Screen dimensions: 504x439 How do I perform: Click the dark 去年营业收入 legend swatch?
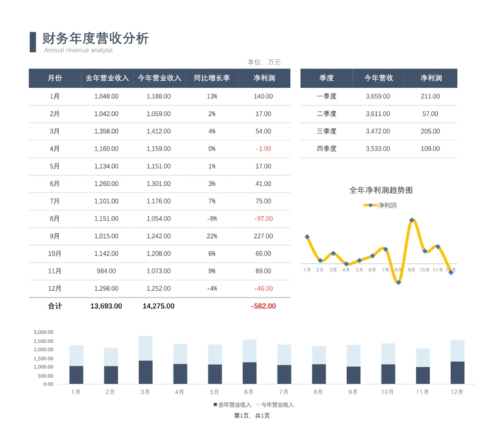pos(214,404)
